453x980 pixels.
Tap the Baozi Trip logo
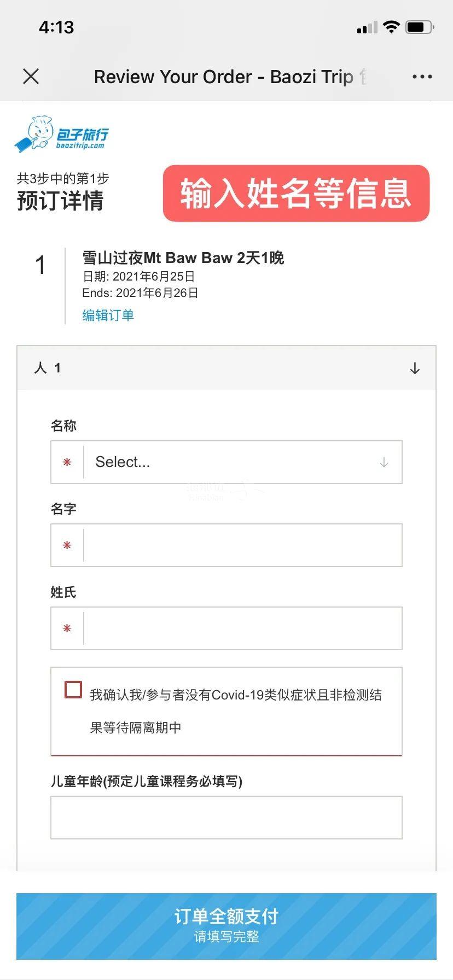click(x=61, y=134)
